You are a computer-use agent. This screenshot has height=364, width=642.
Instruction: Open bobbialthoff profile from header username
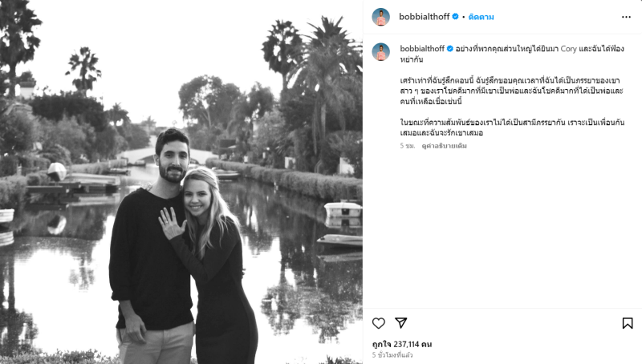425,17
